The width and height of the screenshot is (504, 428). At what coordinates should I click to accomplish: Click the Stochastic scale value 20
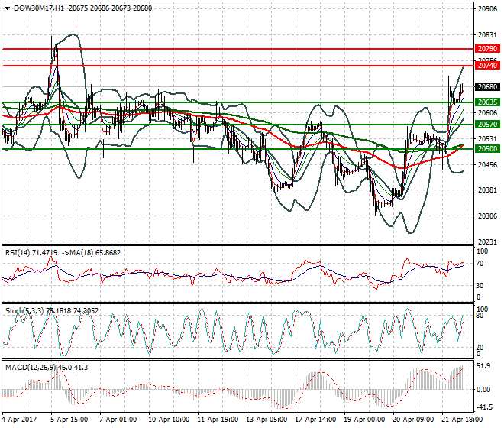click(x=480, y=348)
